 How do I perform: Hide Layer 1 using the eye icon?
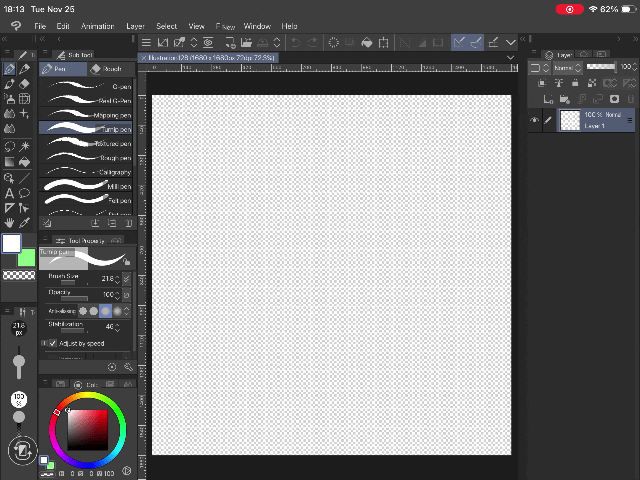pos(535,120)
